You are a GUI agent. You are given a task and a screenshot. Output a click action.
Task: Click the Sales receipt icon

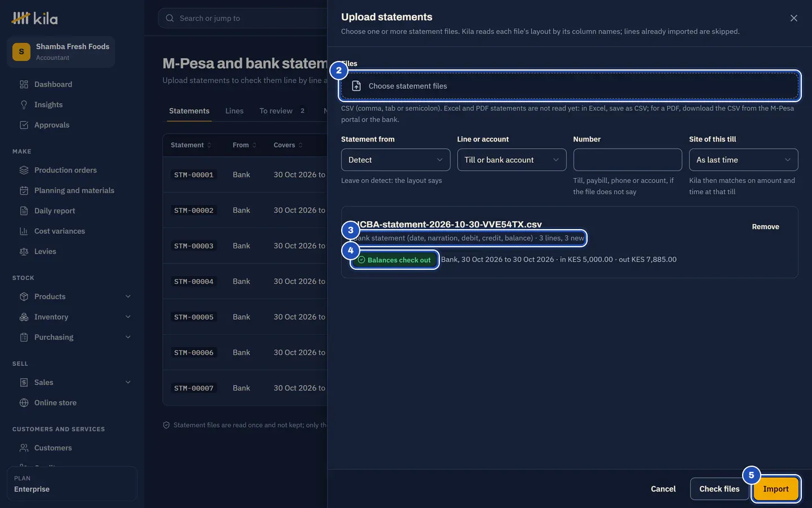point(24,382)
